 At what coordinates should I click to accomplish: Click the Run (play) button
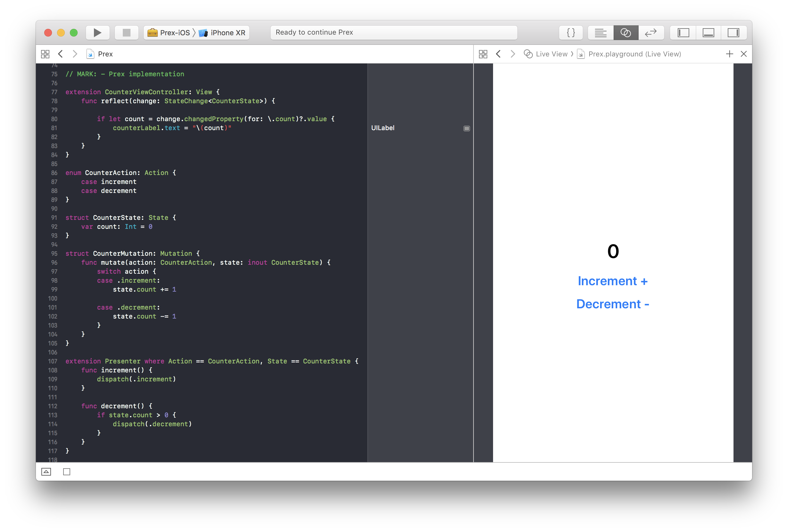point(97,33)
